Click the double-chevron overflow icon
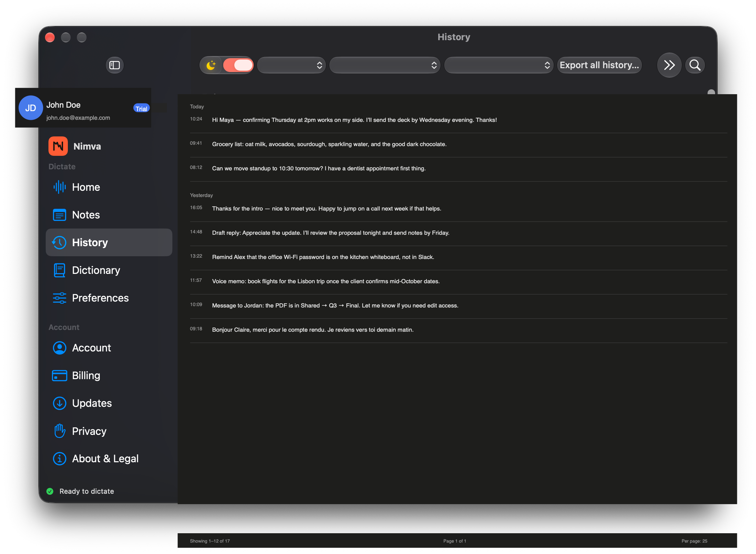This screenshot has width=756, height=554. [669, 65]
